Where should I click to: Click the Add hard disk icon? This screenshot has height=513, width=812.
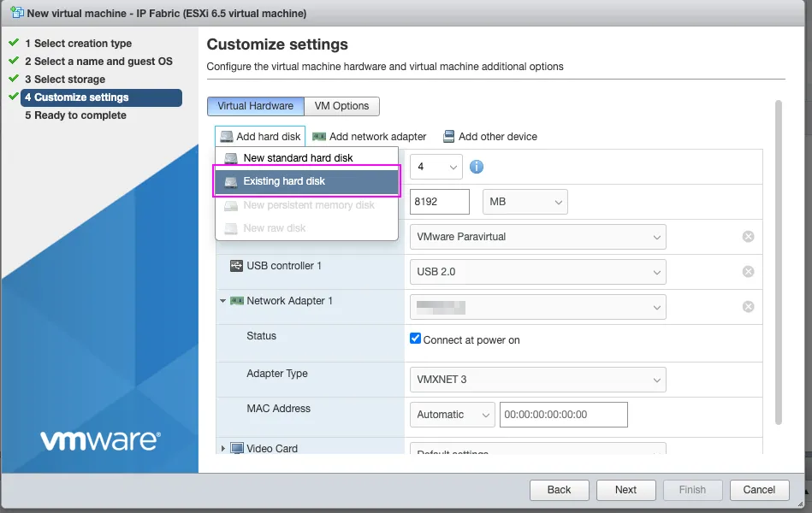click(x=227, y=137)
